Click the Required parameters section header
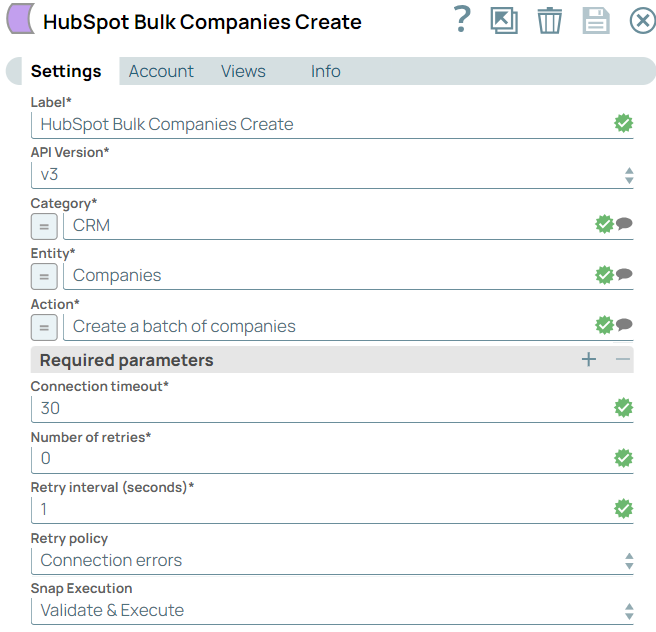656x632 pixels. click(332, 360)
